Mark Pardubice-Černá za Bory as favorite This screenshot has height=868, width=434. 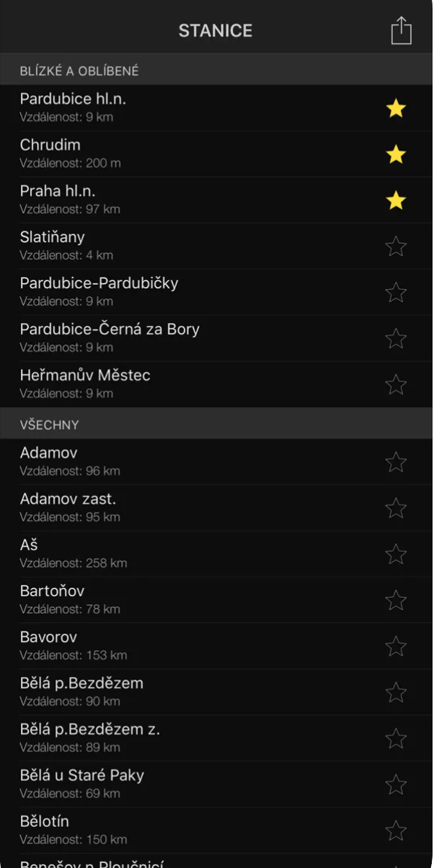[x=396, y=339]
